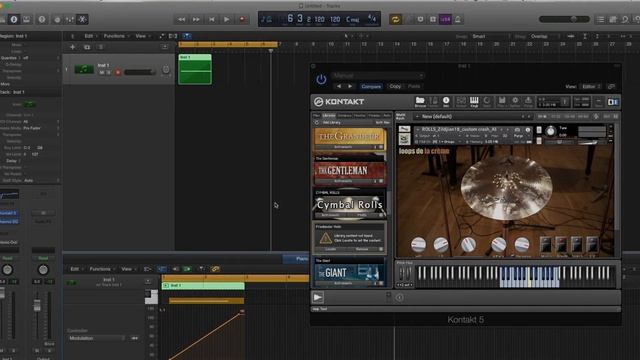Select The Grandeur library banner
The width and height of the screenshot is (640, 360).
tap(349, 138)
